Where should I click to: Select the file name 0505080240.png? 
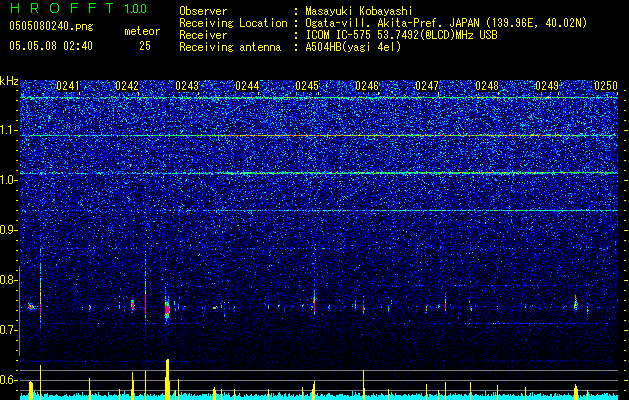point(51,26)
